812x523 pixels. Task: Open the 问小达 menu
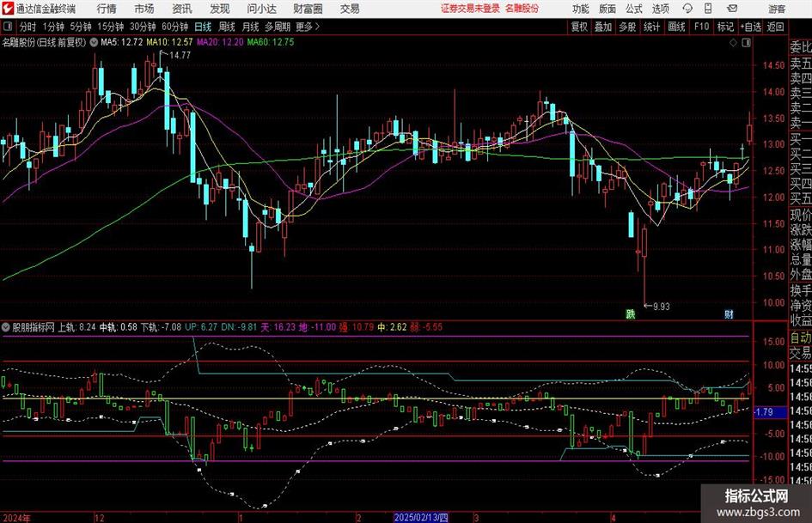[x=261, y=9]
